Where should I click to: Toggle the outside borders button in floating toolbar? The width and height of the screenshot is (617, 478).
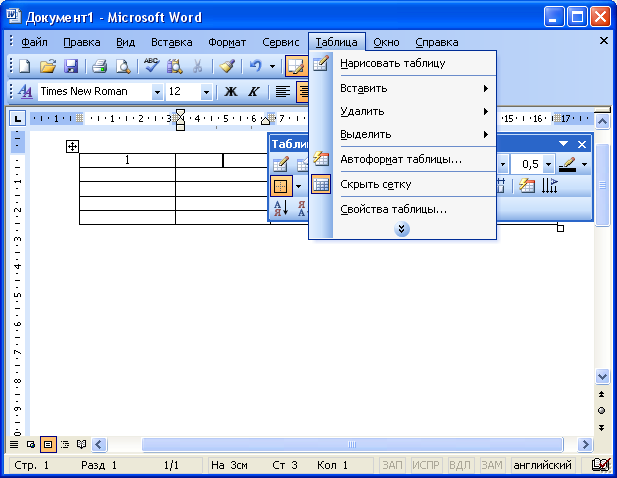[281, 186]
